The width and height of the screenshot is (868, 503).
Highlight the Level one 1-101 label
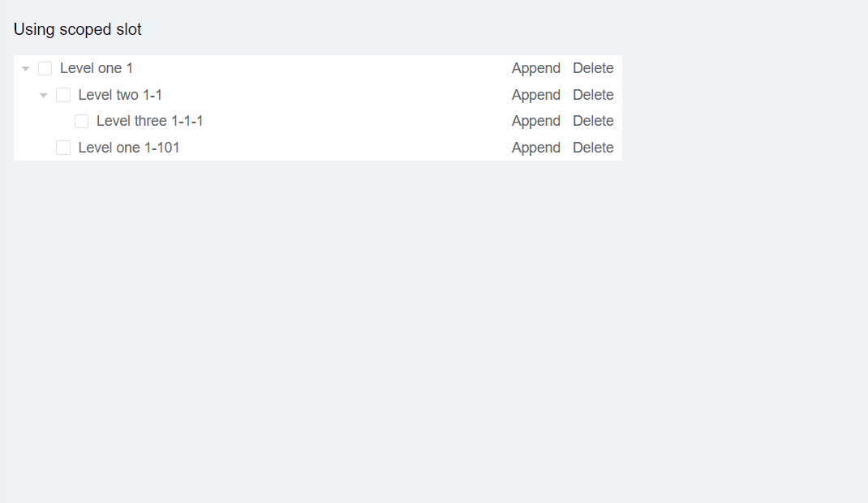[129, 148]
